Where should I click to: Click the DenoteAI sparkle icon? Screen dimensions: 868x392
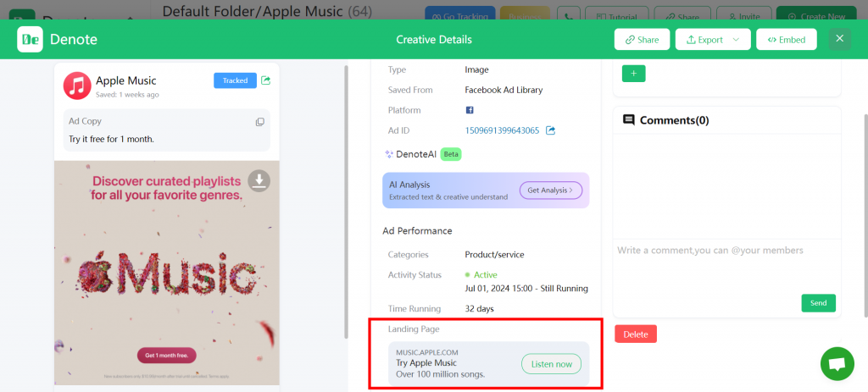click(x=388, y=154)
